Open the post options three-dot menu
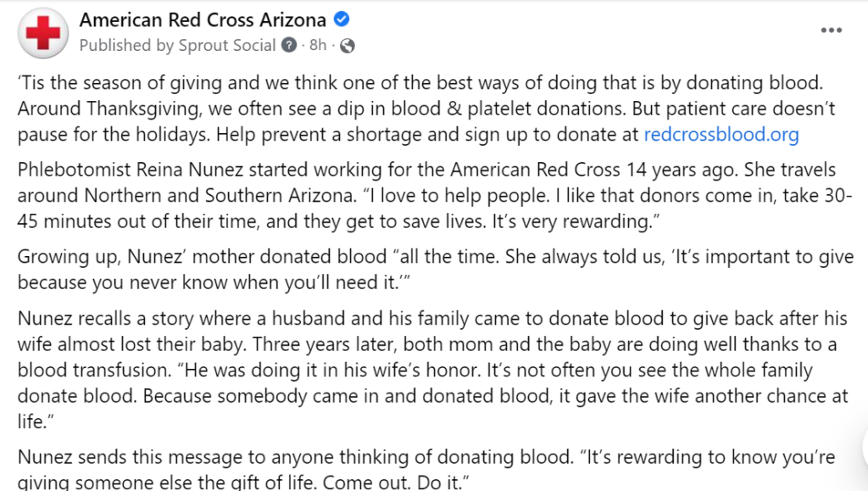This screenshot has width=868, height=491. (x=831, y=31)
